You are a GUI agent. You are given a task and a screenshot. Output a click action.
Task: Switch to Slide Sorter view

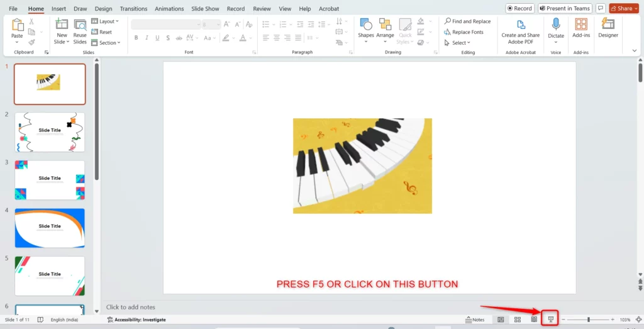(x=517, y=320)
